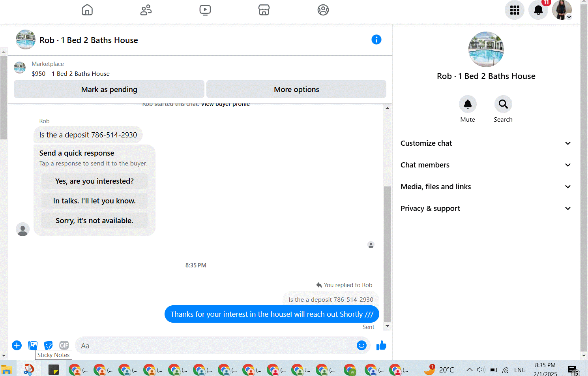Click the chat messages vertical scrollbar
The height and width of the screenshot is (376, 588).
(x=387, y=254)
